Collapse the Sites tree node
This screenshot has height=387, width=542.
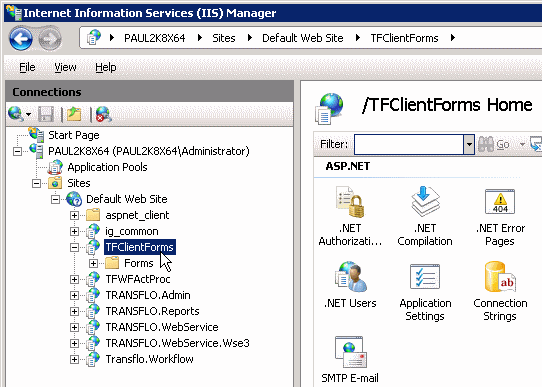36,183
